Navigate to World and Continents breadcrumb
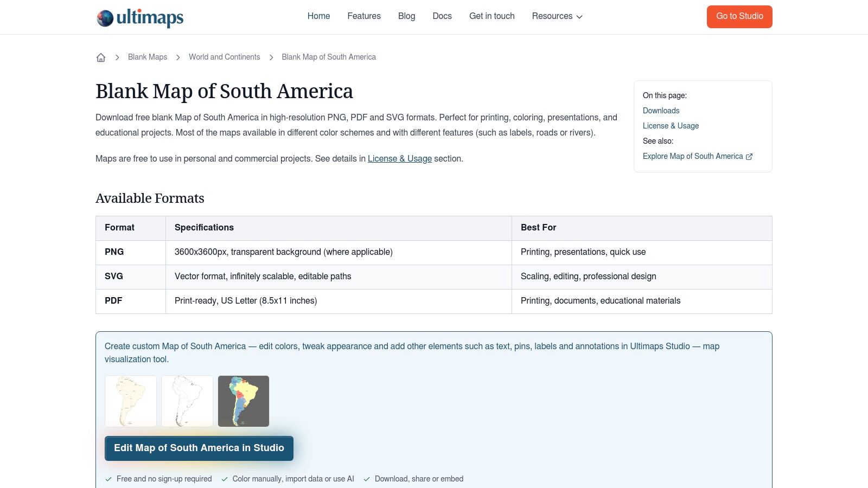Image resolution: width=868 pixels, height=488 pixels. 224,57
